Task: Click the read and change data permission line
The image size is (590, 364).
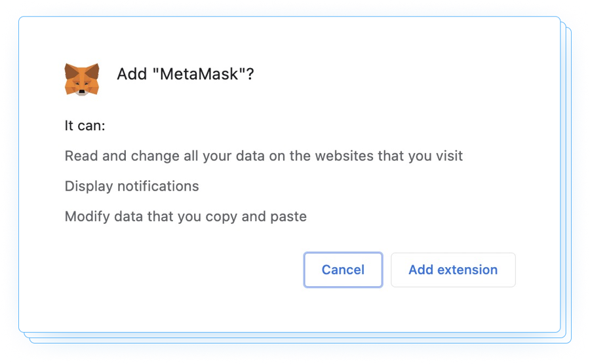Action: 264,156
